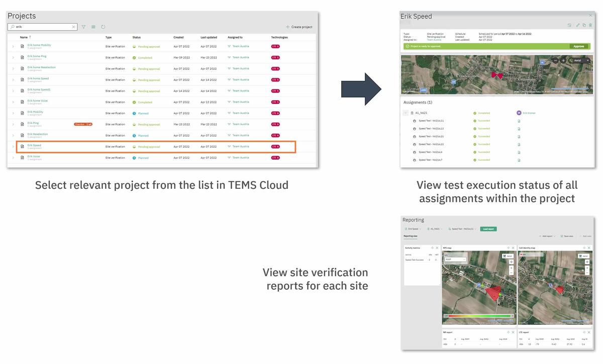The image size is (603, 364).
Task: Close the LTE report widget
Action: (x=589, y=332)
